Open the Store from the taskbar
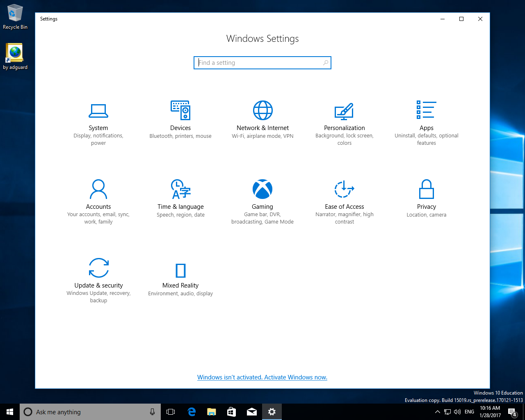 [232, 412]
